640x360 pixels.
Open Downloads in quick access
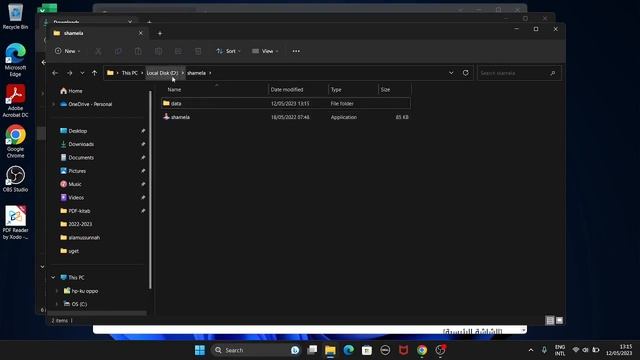[x=77, y=144]
